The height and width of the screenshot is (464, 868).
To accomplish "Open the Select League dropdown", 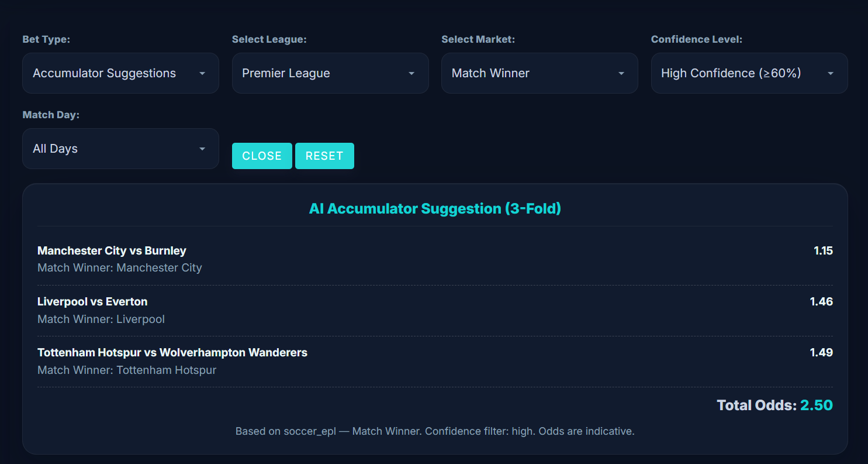I will [x=330, y=73].
